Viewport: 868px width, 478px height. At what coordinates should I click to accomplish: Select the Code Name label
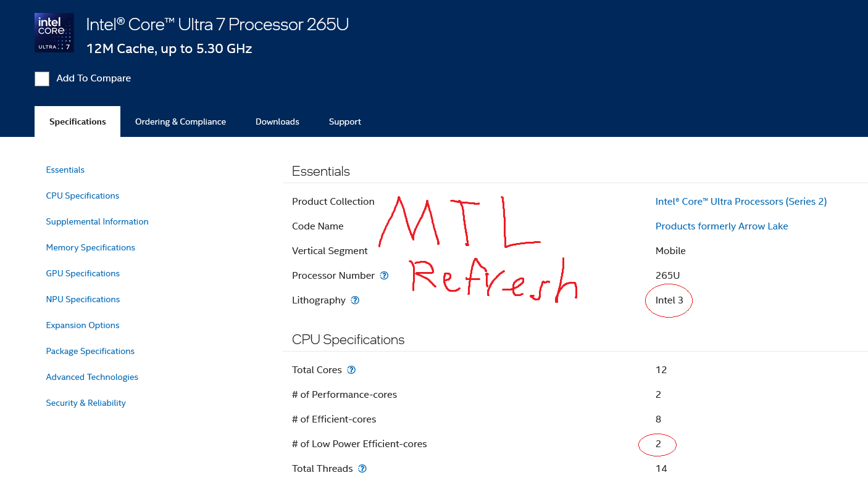(318, 226)
